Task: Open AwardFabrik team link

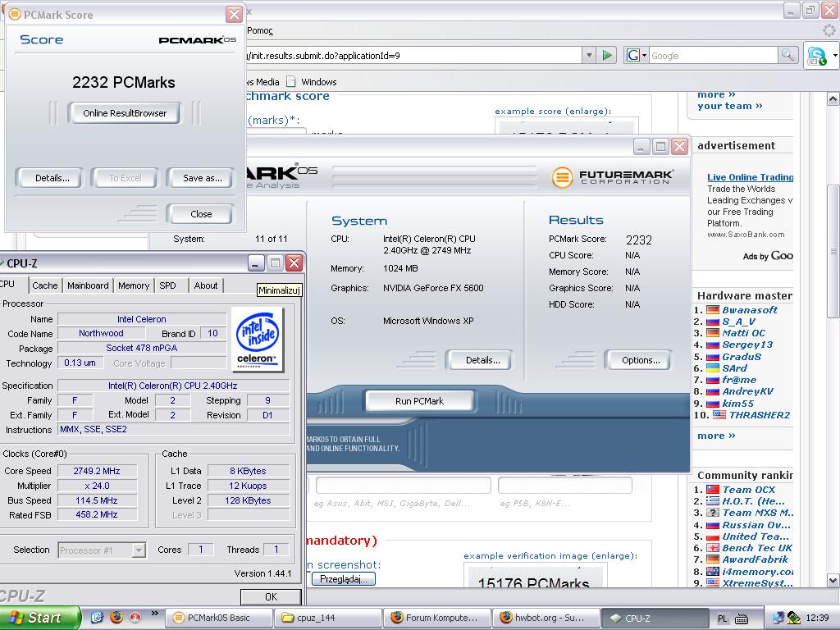Action: 755,559
